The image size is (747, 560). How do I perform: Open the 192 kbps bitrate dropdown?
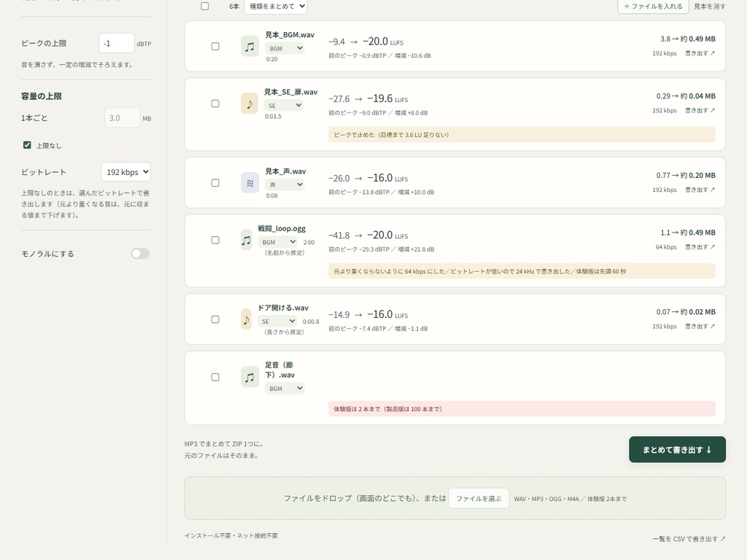tap(125, 172)
